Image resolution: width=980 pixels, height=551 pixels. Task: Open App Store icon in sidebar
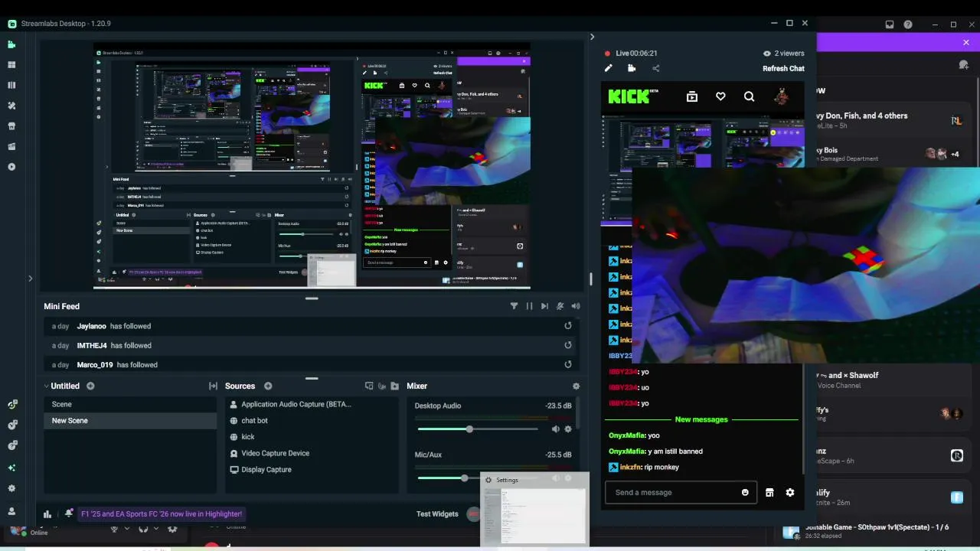tap(11, 126)
